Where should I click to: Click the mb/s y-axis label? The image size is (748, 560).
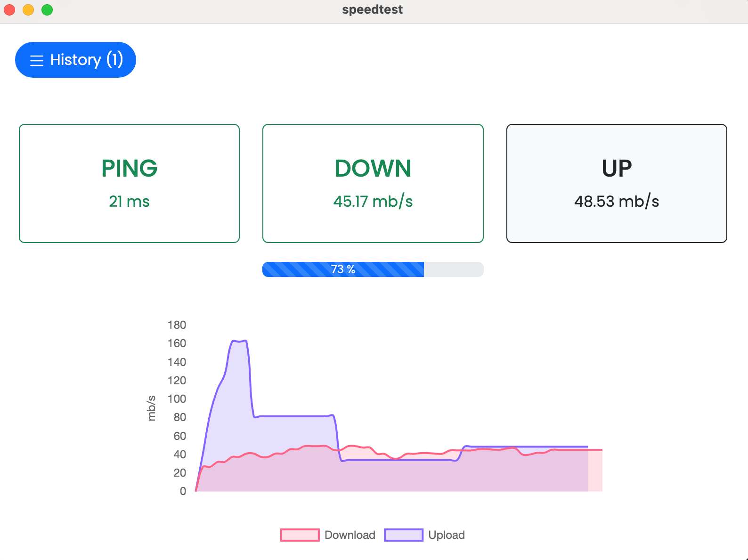tap(151, 408)
